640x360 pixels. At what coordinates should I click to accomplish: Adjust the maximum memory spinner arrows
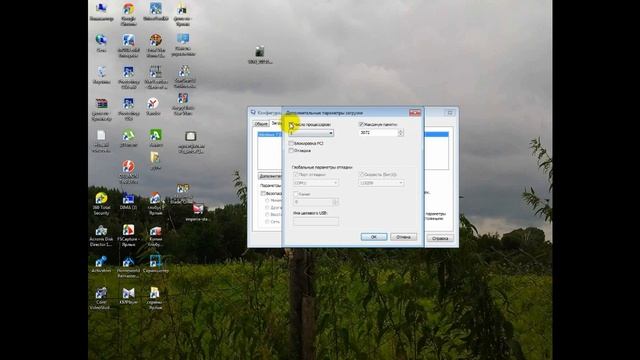401,133
